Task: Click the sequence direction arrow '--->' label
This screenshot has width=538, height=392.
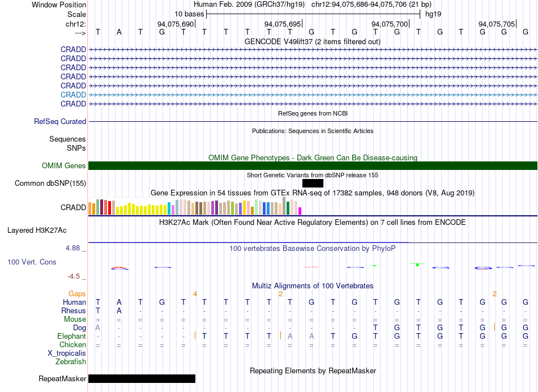Action: coord(80,33)
